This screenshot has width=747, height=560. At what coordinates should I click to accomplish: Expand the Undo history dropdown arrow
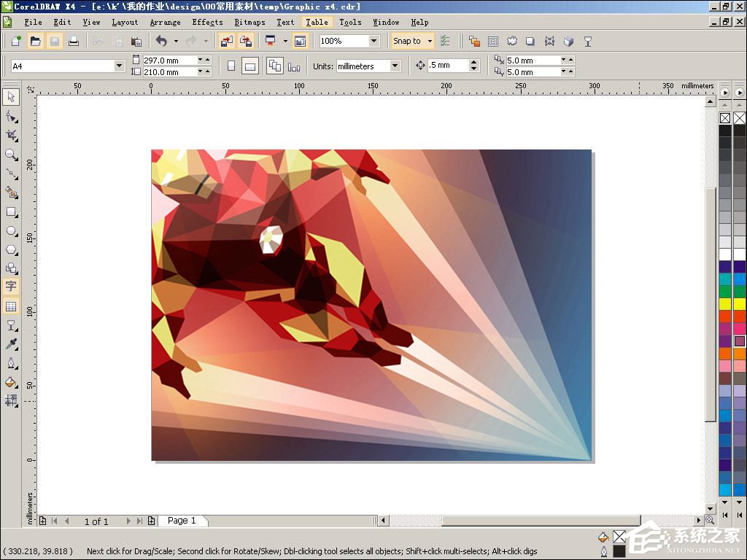tap(176, 42)
